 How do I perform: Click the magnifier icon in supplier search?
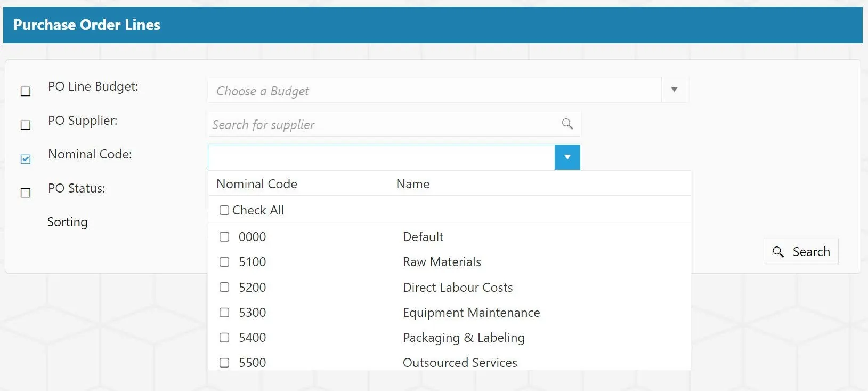pos(567,124)
